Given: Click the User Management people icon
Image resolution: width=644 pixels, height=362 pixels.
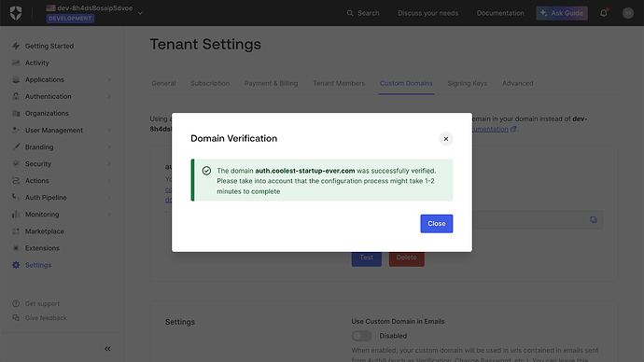Looking at the screenshot, I should [16, 130].
